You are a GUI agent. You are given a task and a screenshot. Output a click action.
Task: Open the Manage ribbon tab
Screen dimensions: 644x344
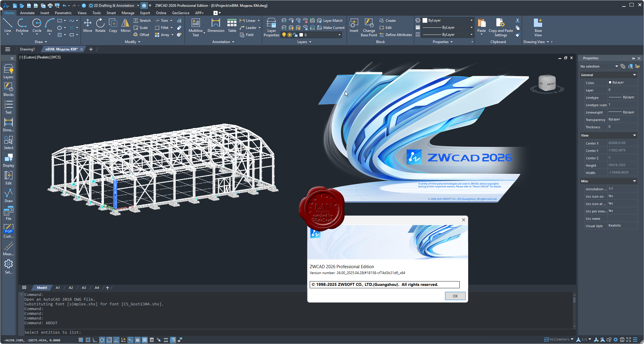click(x=128, y=13)
